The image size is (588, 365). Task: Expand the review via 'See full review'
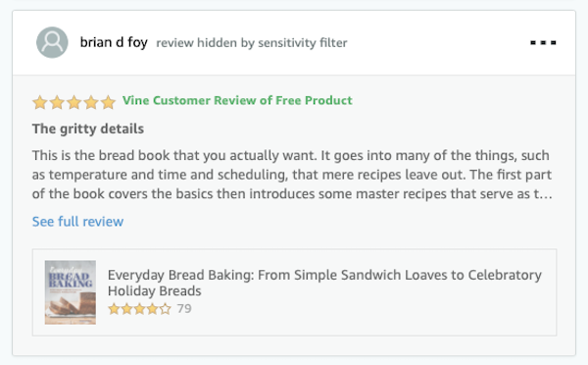point(77,222)
